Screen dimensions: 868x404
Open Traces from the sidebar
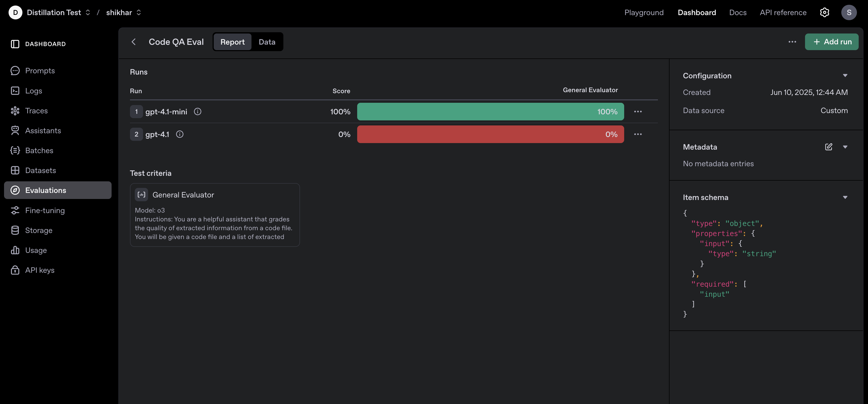(x=15, y=111)
